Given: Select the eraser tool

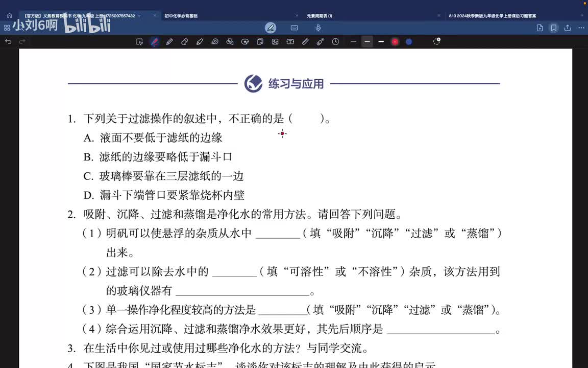Looking at the screenshot, I should 184,42.
